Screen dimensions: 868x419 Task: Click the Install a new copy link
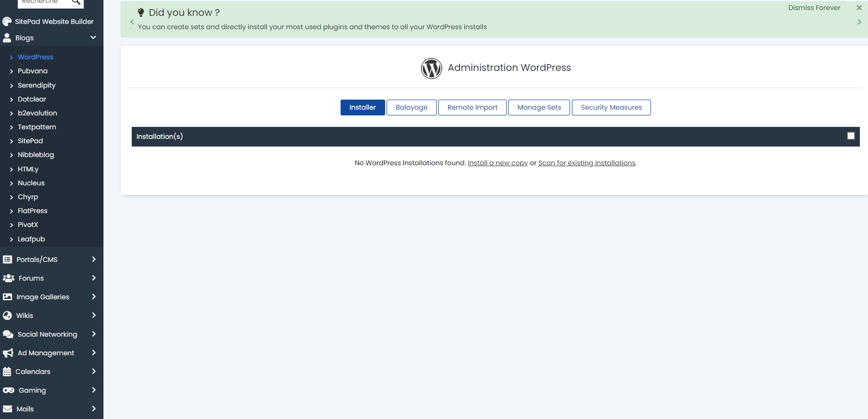click(x=497, y=163)
